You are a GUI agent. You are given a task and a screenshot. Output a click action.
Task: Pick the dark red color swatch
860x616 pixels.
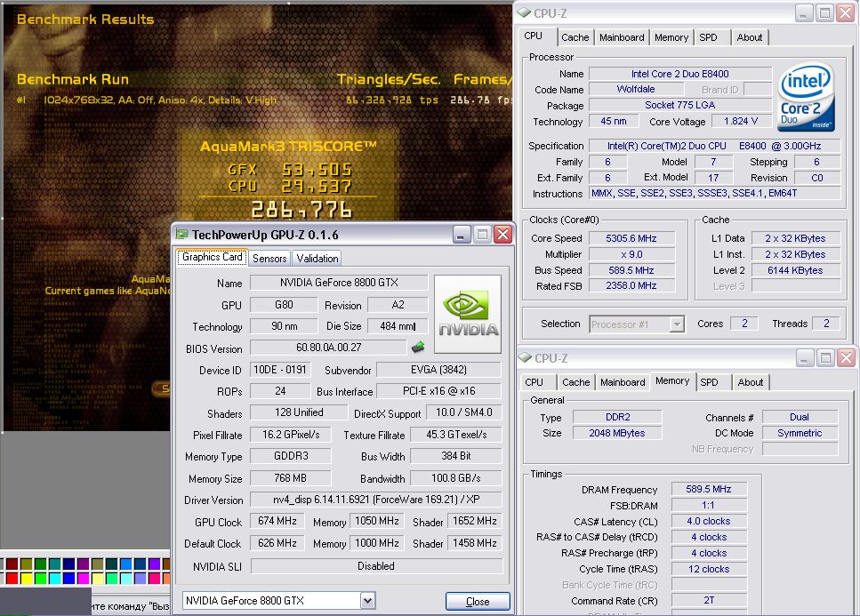[x=12, y=564]
